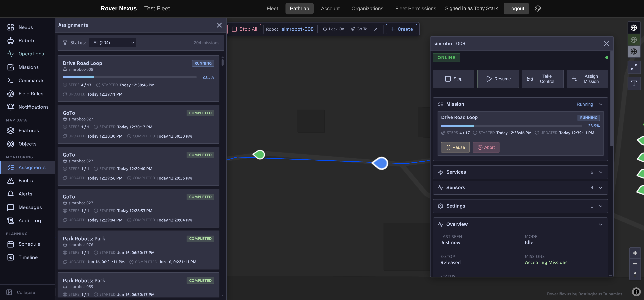Click Go To in robot toolbar
Viewport: 644px width, 300px height.
359,29
